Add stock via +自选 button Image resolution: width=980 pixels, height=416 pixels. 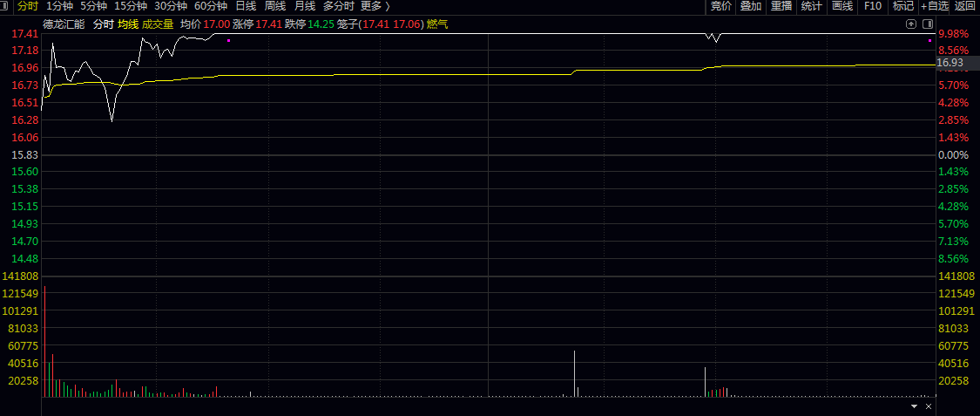tap(935, 6)
